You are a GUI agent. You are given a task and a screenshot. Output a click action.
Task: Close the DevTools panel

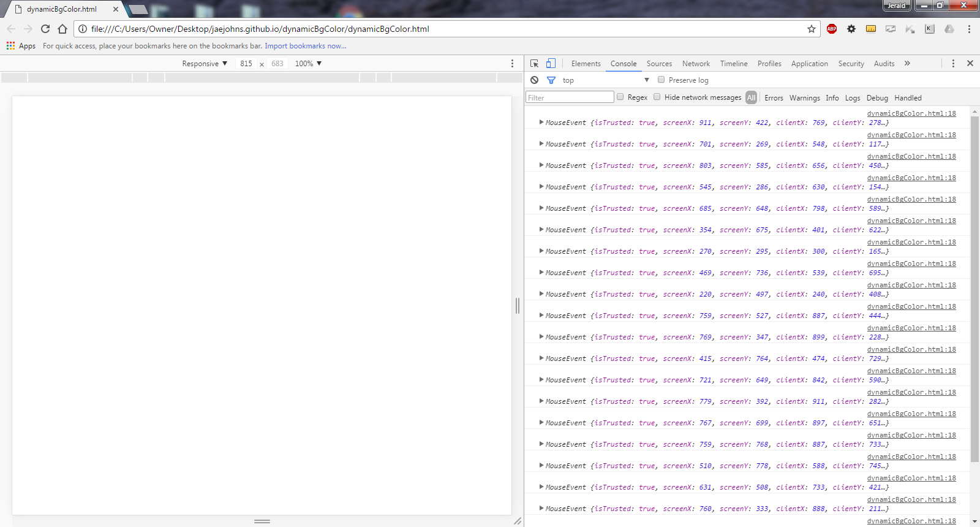(x=970, y=63)
